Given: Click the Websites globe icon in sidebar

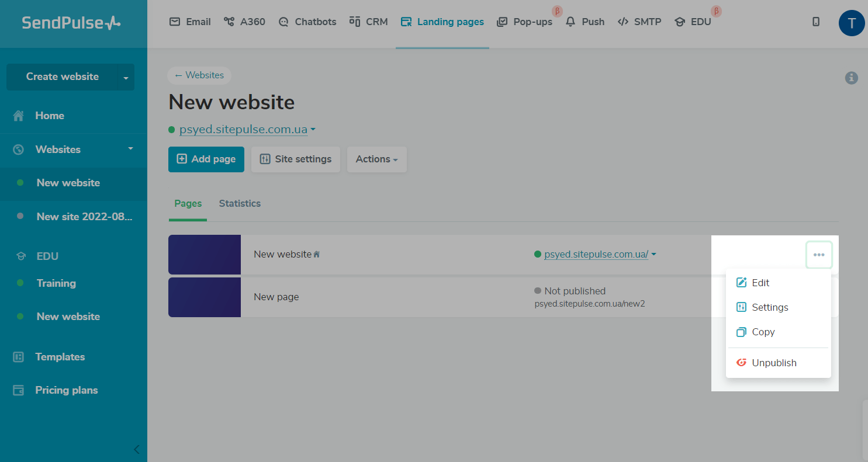Looking at the screenshot, I should pyautogui.click(x=19, y=150).
